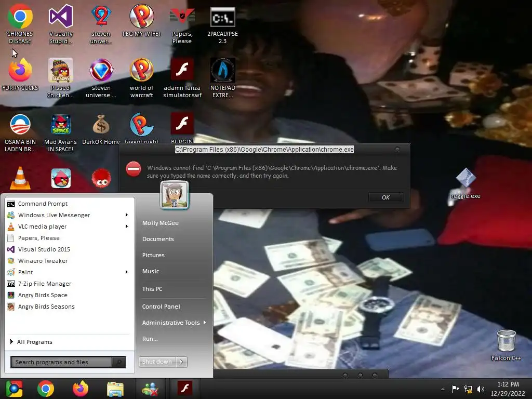The height and width of the screenshot is (399, 532).
Task: Focus the Search programs and files field
Action: click(61, 362)
